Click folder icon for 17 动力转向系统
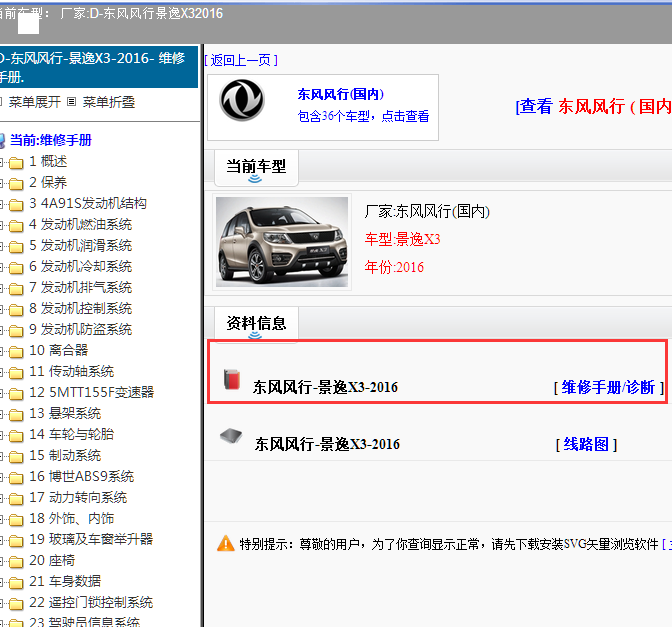Image resolution: width=672 pixels, height=627 pixels. pyautogui.click(x=16, y=499)
